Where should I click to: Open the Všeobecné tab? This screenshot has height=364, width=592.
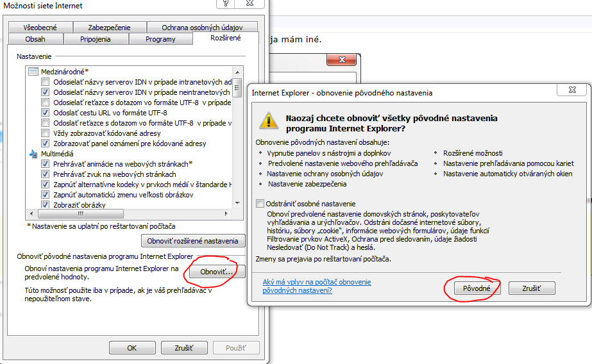click(x=40, y=27)
